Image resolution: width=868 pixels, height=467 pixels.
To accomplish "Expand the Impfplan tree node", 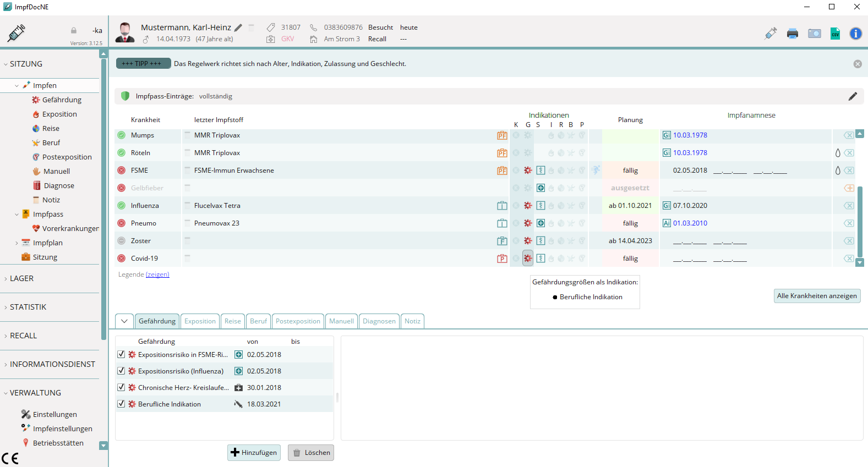I will pos(17,243).
